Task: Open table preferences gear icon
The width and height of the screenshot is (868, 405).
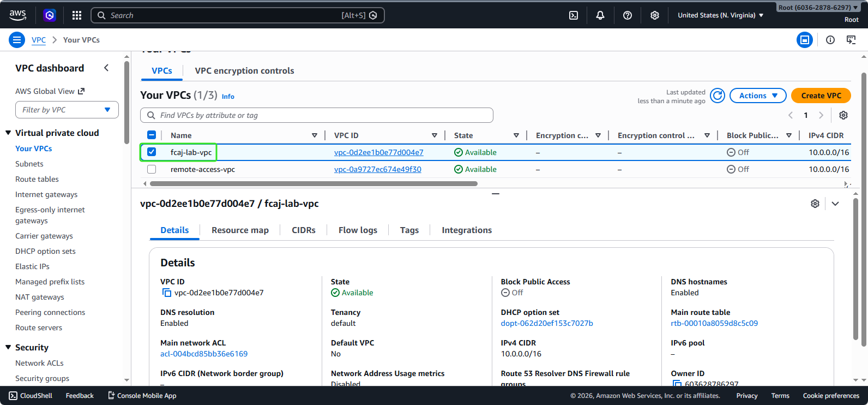Action: [843, 115]
